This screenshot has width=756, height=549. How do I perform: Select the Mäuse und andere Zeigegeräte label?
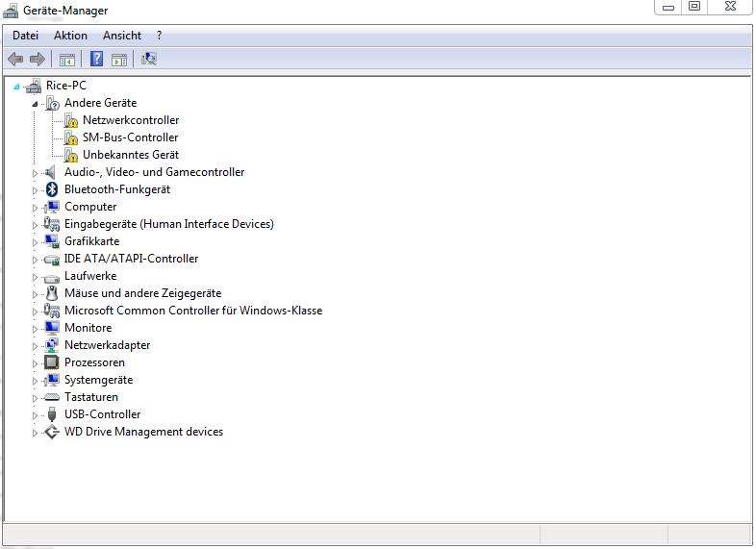[x=142, y=293]
